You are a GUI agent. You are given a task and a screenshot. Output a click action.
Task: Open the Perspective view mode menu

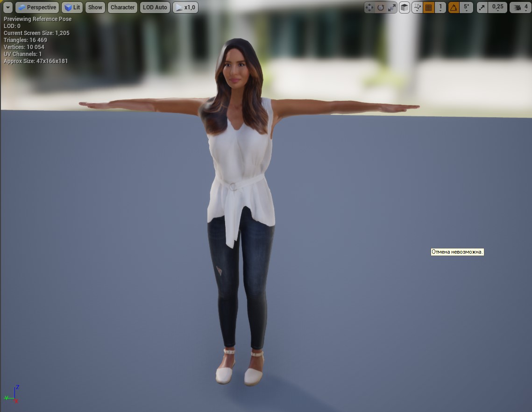[37, 7]
